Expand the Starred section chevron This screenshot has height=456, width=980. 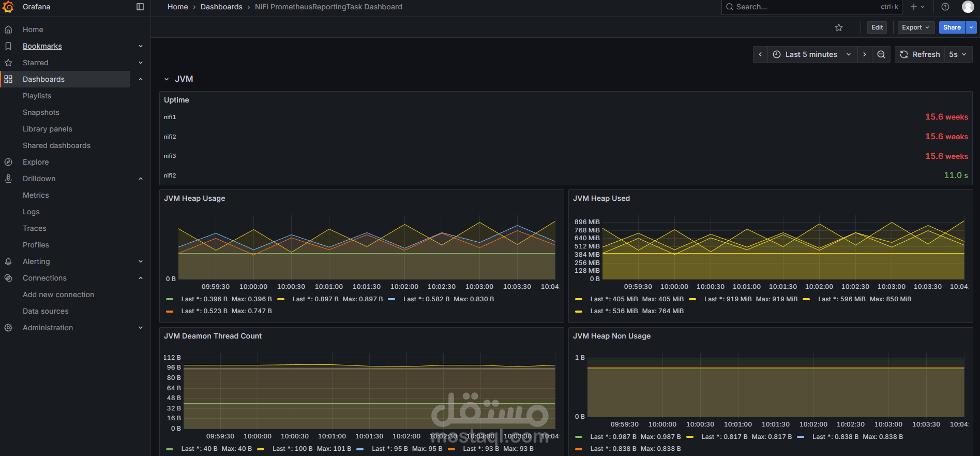[141, 63]
